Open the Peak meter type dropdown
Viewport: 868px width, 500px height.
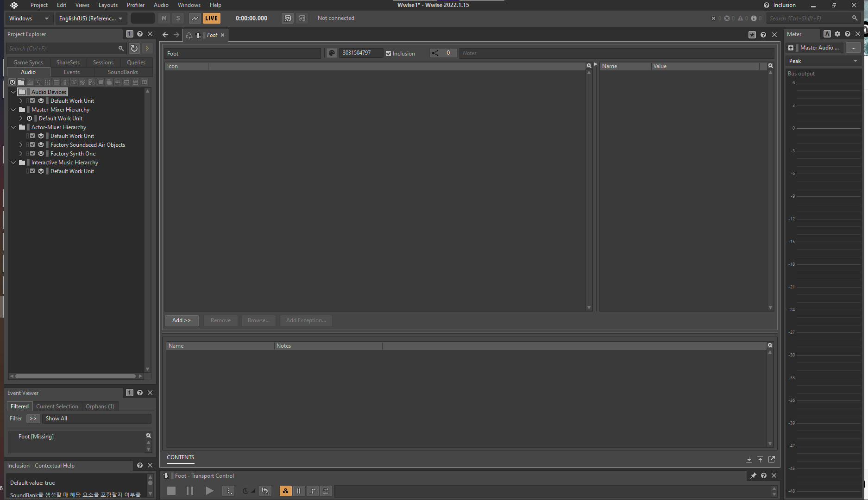pyautogui.click(x=823, y=61)
